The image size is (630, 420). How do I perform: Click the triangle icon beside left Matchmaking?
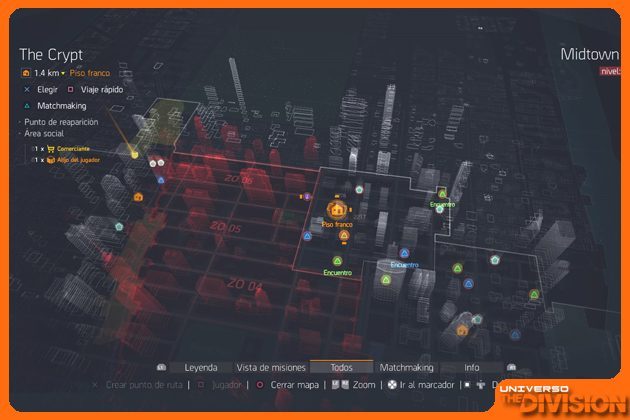(27, 106)
